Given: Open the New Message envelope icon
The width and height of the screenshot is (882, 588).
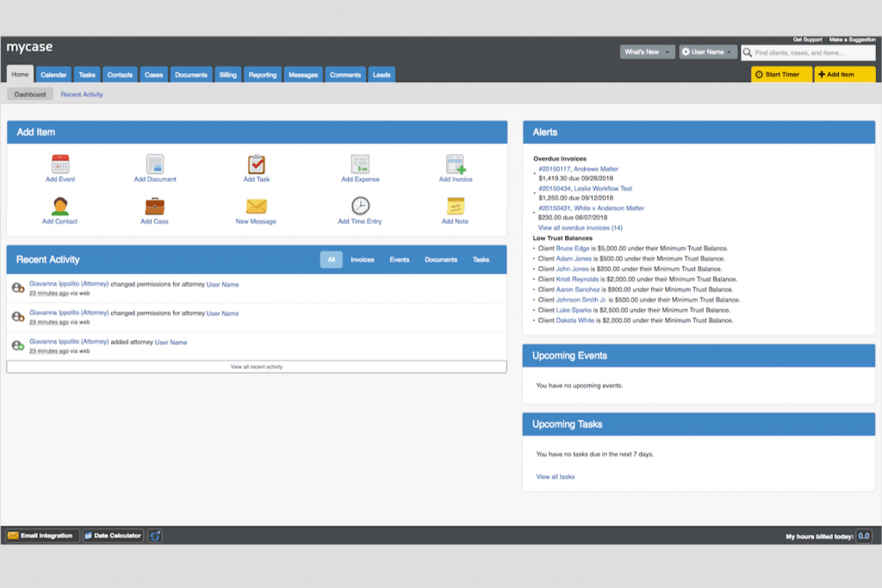Looking at the screenshot, I should 256,207.
